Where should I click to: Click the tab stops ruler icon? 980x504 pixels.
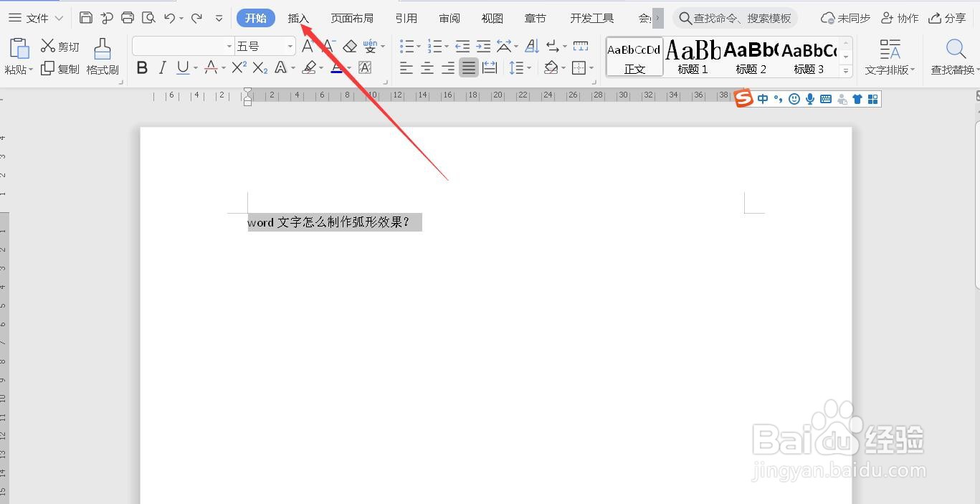pos(581,47)
